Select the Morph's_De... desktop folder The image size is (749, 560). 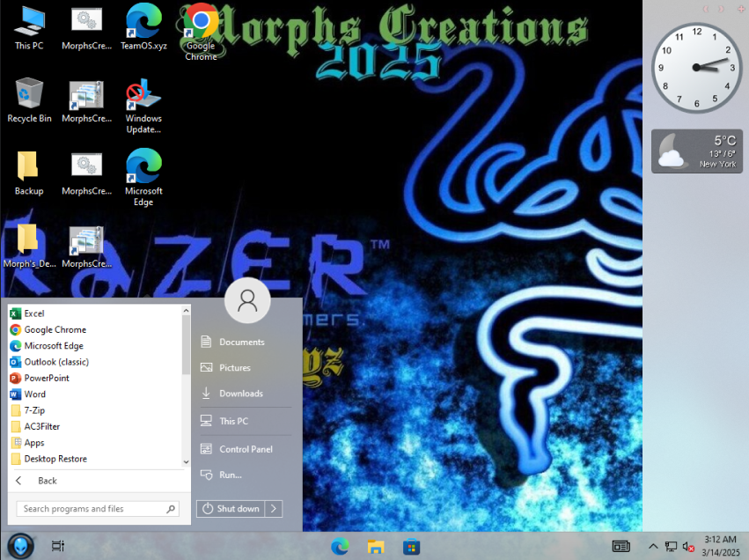pyautogui.click(x=29, y=247)
